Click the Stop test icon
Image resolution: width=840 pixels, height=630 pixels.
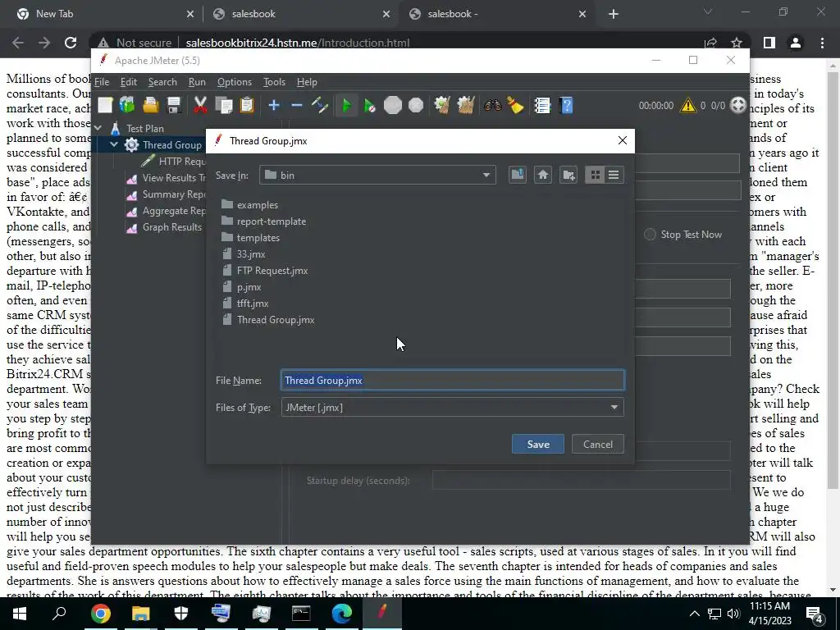(393, 106)
